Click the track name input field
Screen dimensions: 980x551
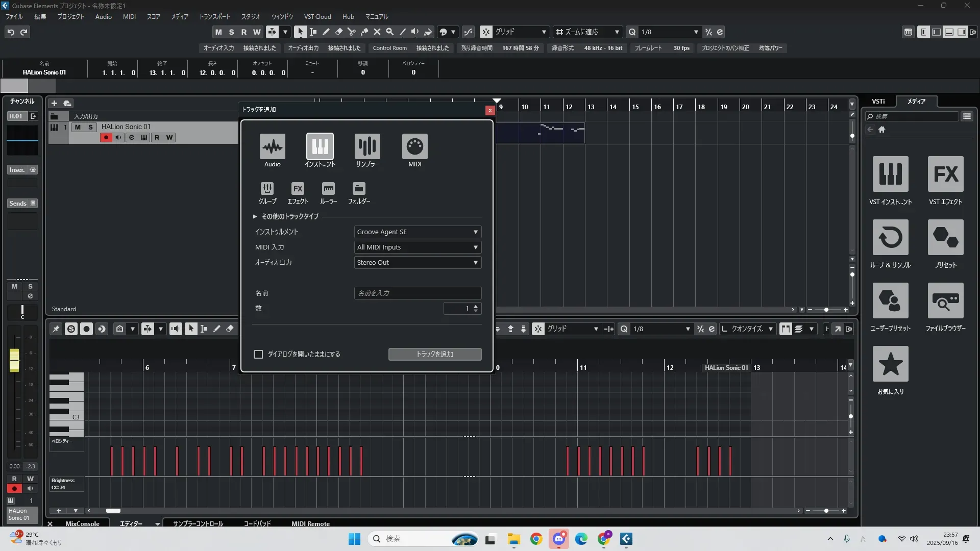[x=418, y=293]
